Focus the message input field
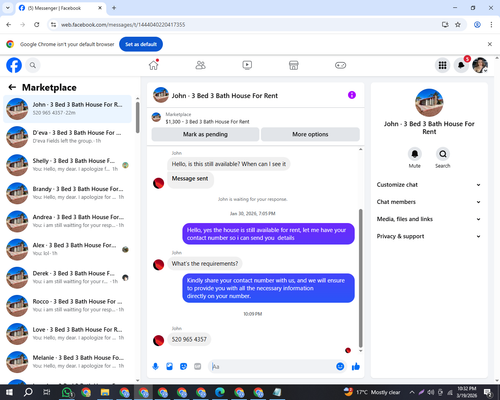 (272, 367)
